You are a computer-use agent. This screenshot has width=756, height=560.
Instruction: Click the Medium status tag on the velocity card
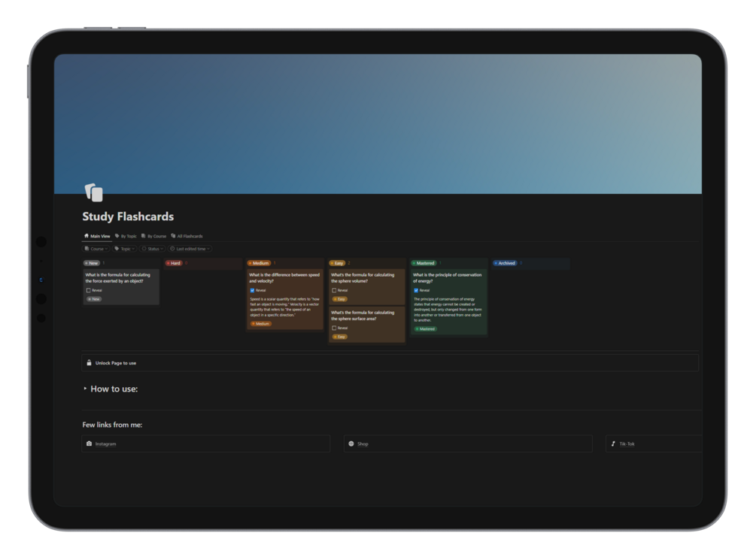pyautogui.click(x=261, y=323)
